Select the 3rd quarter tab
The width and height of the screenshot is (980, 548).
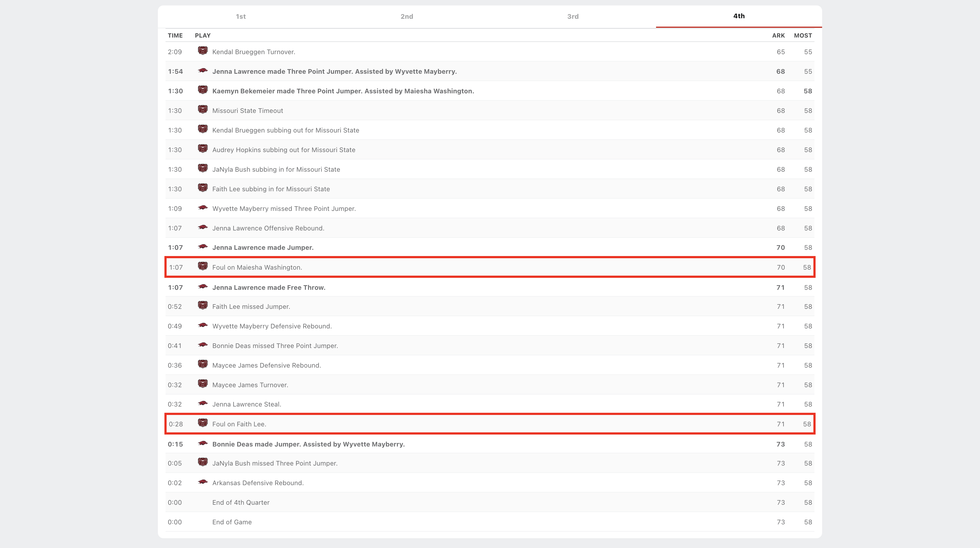click(572, 16)
